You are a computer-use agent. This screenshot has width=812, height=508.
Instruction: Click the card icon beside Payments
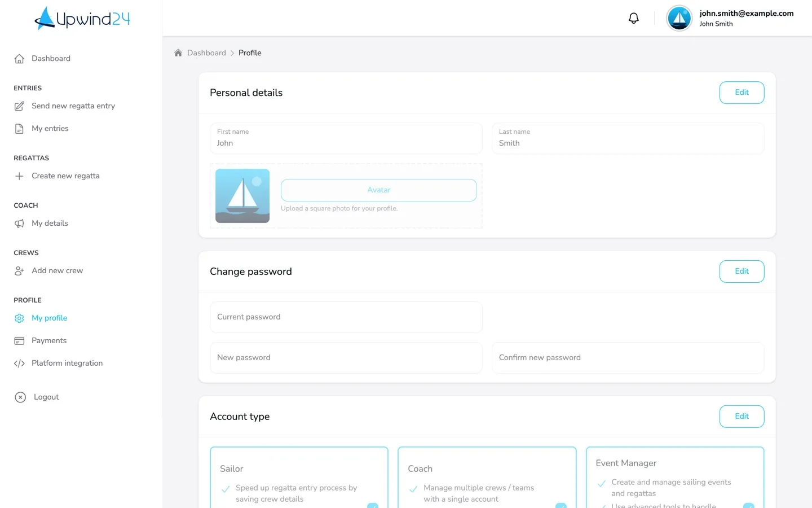19,341
